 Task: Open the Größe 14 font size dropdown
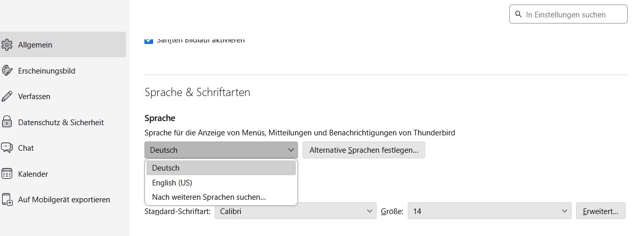click(x=489, y=211)
